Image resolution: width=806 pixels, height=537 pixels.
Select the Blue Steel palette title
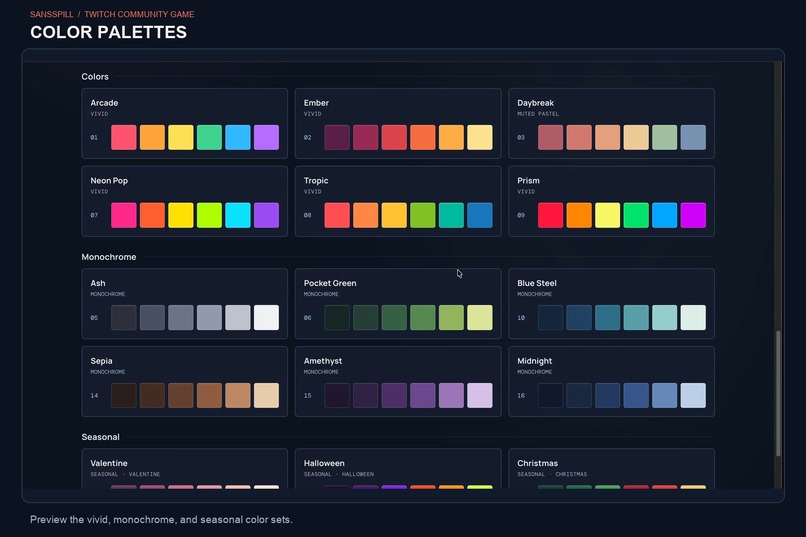[x=537, y=283]
